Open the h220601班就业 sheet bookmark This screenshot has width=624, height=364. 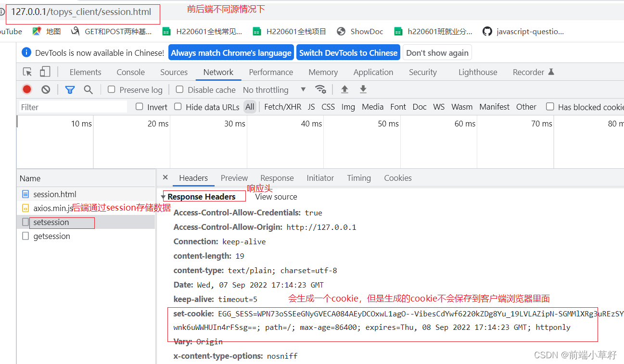pyautogui.click(x=433, y=31)
